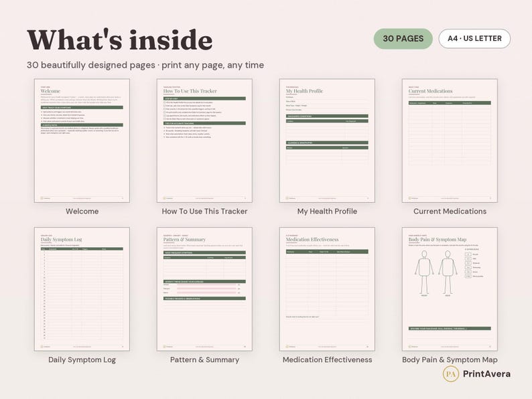Open the Medication Effectiveness page thumbnail
Screen dimensions: 532x399
point(327,289)
